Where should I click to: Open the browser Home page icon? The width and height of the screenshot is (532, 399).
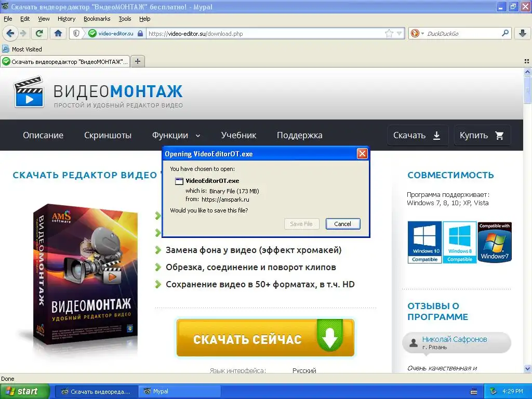coord(58,33)
